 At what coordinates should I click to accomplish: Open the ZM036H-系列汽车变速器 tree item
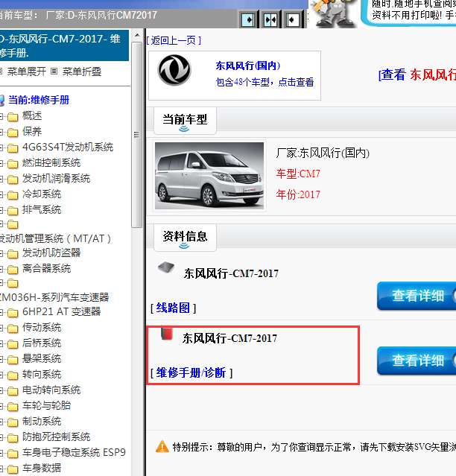(x=54, y=297)
